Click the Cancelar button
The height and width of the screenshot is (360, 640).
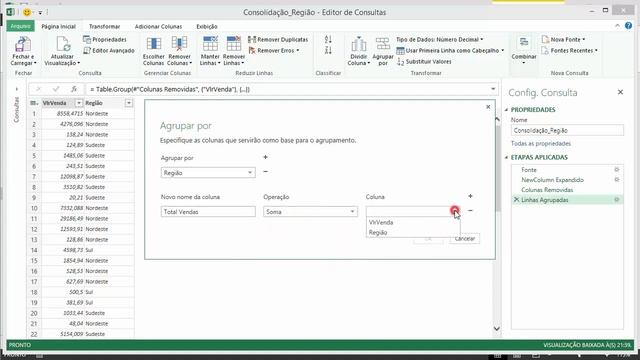465,239
